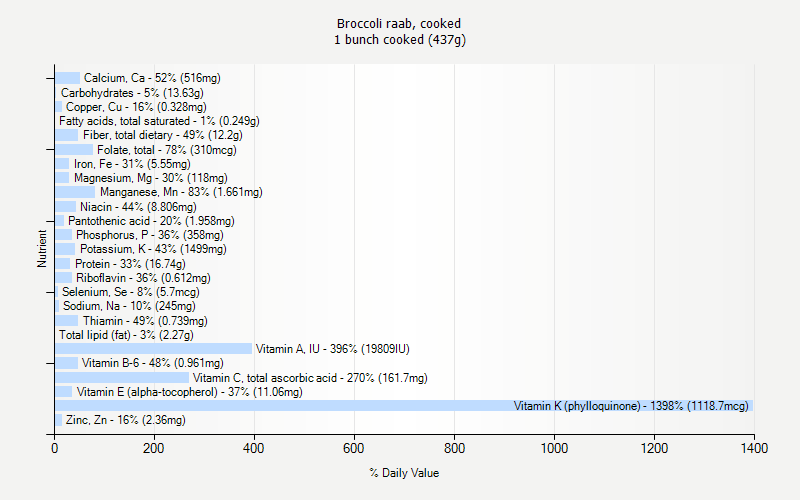Image resolution: width=800 pixels, height=500 pixels.
Task: Click the Broccoli raab, cooked chart title
Action: point(399,23)
